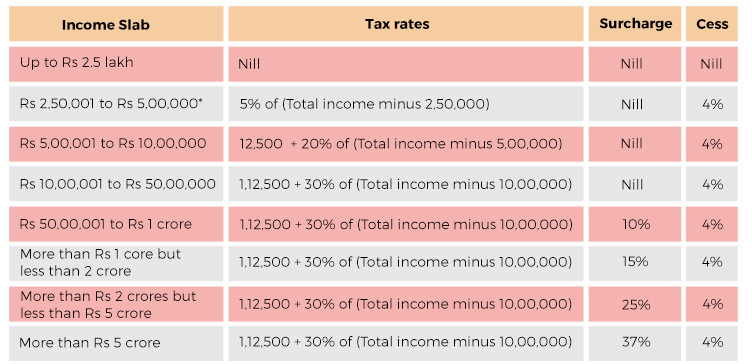
Task: Click the 'Up to Rs 2.5 lakh' cell
Action: (116, 64)
